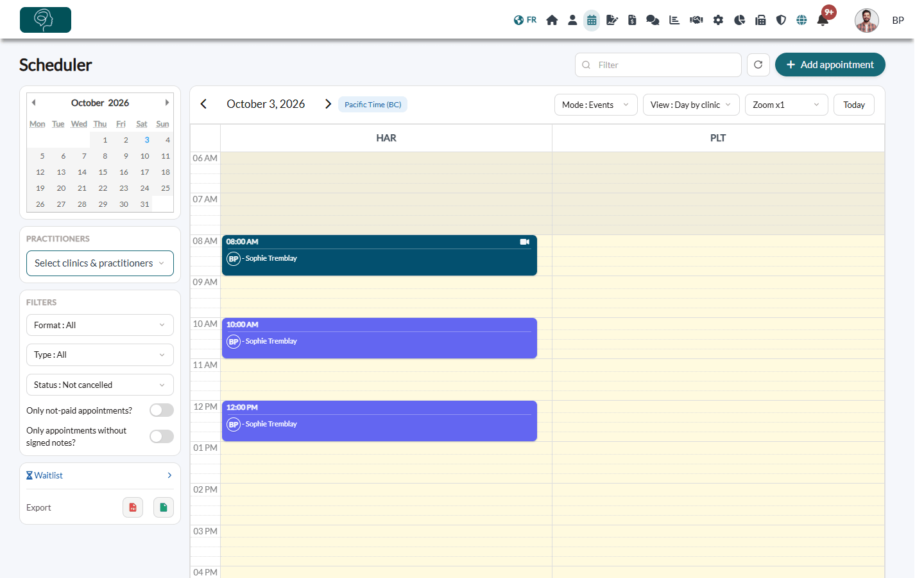Export schedule as spreadsheet file
The width and height of the screenshot is (924, 578).
coord(164,507)
